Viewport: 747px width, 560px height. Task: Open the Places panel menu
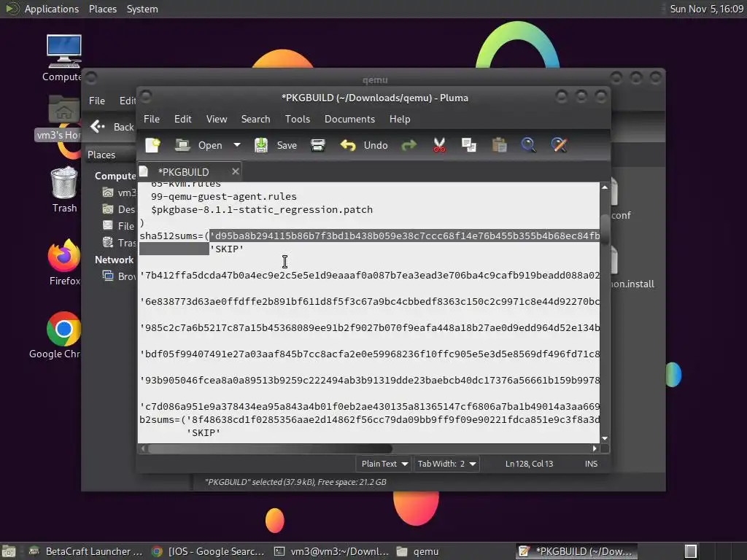[102, 9]
